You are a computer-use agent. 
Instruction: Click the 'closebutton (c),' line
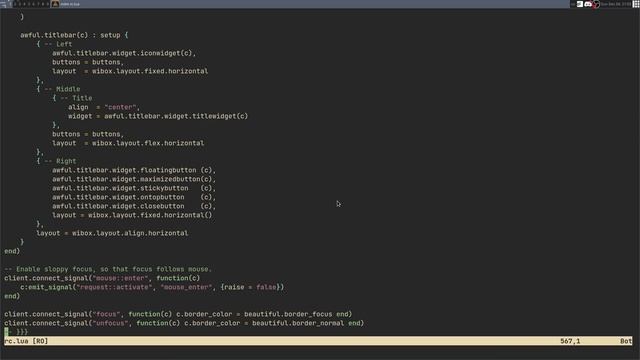[133, 206]
